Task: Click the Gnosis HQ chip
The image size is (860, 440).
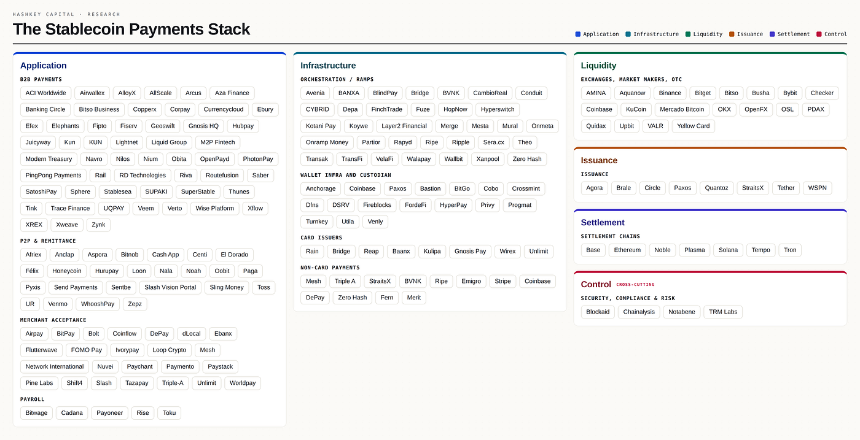Action: coord(203,126)
